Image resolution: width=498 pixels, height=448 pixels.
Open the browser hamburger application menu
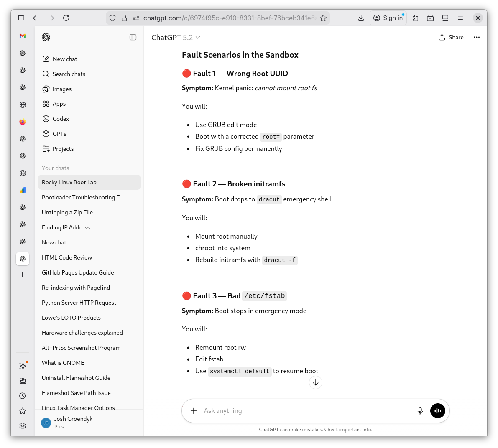[x=460, y=18]
